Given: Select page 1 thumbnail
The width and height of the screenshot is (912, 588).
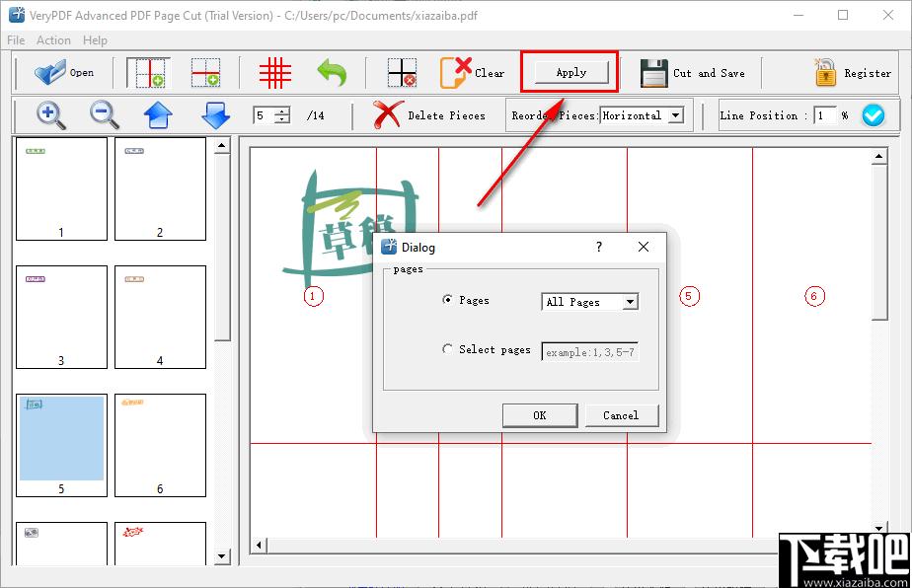Looking at the screenshot, I should coord(61,188).
